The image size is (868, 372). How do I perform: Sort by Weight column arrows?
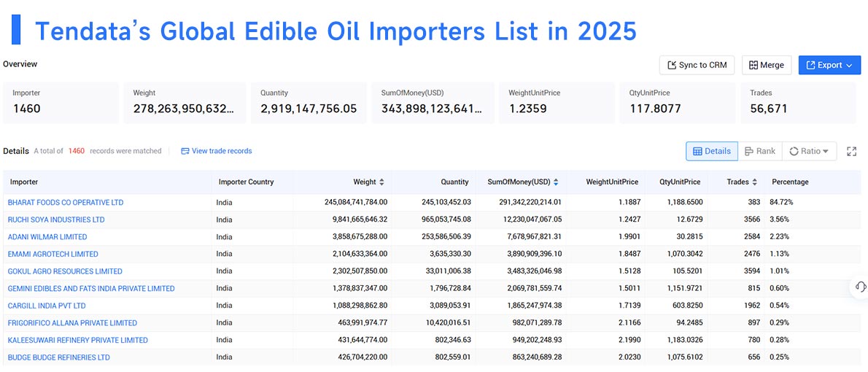click(381, 182)
